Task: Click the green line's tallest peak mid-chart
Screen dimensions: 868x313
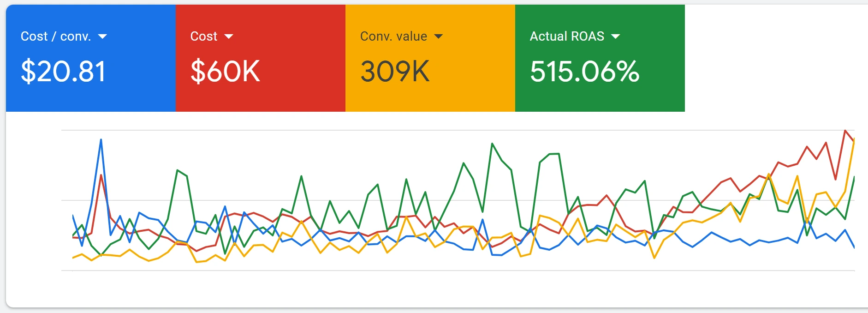Action: (493, 144)
